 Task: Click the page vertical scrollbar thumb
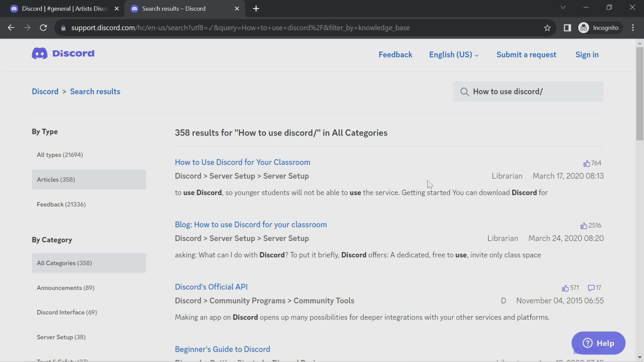click(x=639, y=94)
